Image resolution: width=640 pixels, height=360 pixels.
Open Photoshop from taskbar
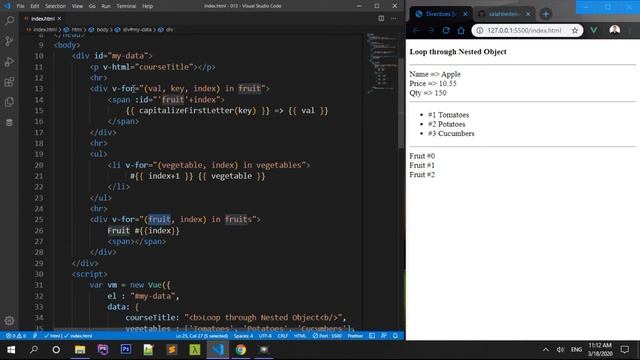click(126, 350)
